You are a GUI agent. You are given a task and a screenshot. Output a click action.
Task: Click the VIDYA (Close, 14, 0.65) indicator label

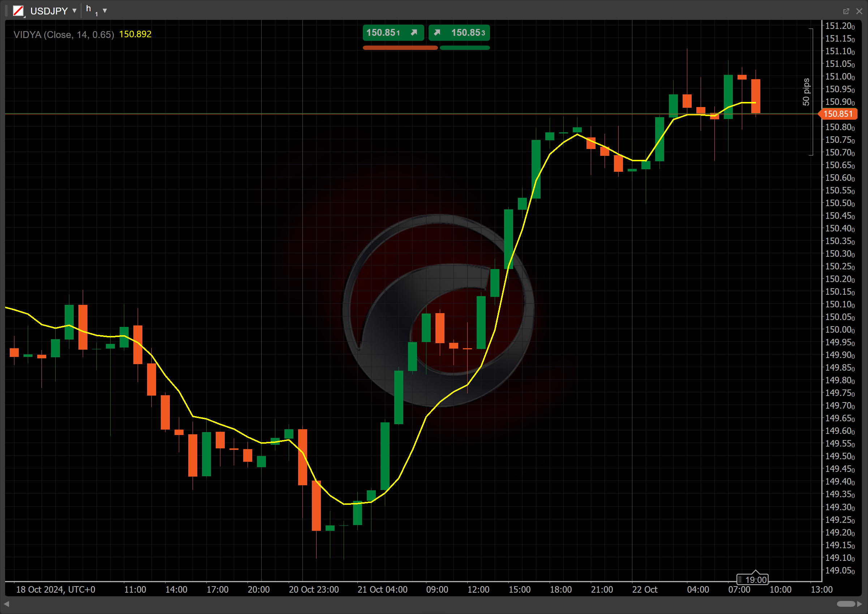(x=64, y=34)
